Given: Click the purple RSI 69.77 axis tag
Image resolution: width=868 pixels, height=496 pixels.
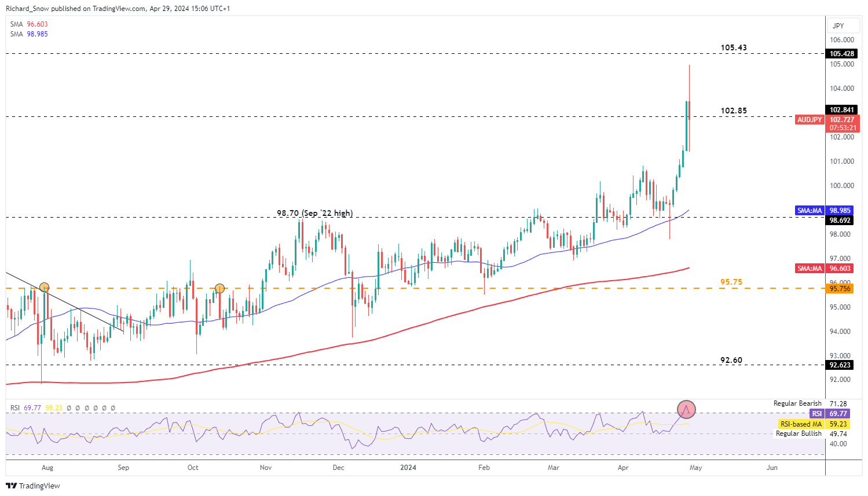Looking at the screenshot, I should 830,414.
